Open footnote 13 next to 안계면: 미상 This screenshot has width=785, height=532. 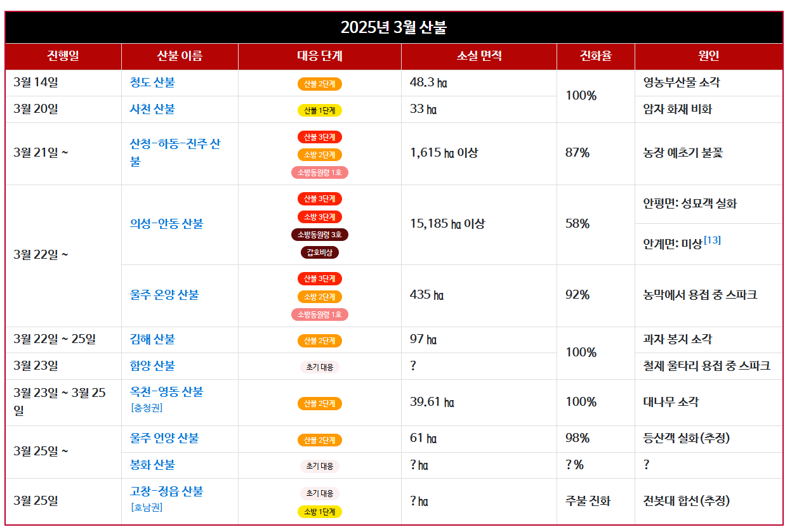(x=712, y=240)
